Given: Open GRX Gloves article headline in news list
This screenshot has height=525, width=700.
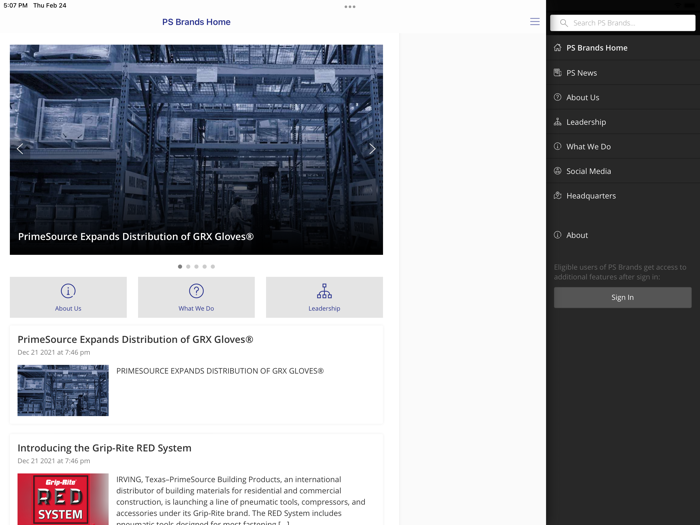Looking at the screenshot, I should pyautogui.click(x=135, y=339).
